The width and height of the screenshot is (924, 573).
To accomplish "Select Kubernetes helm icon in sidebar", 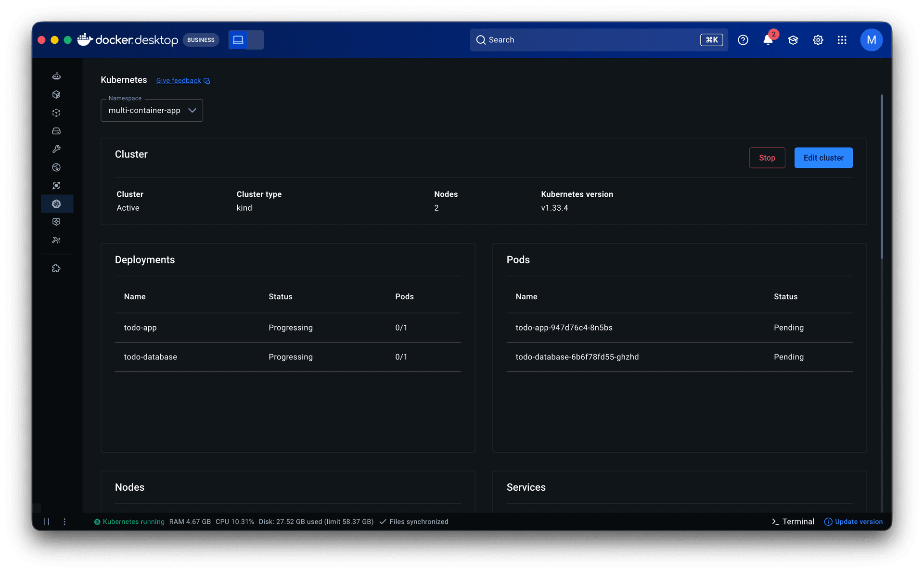I will (x=56, y=204).
